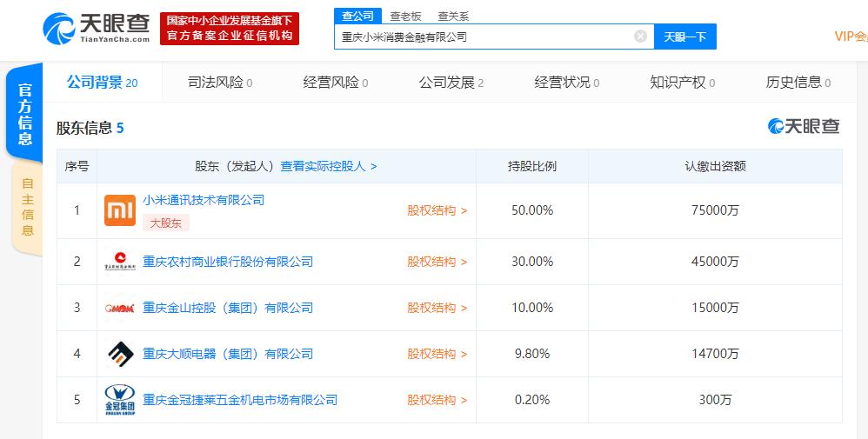Click the 300万 contribution amount
The image size is (868, 439).
pos(715,399)
